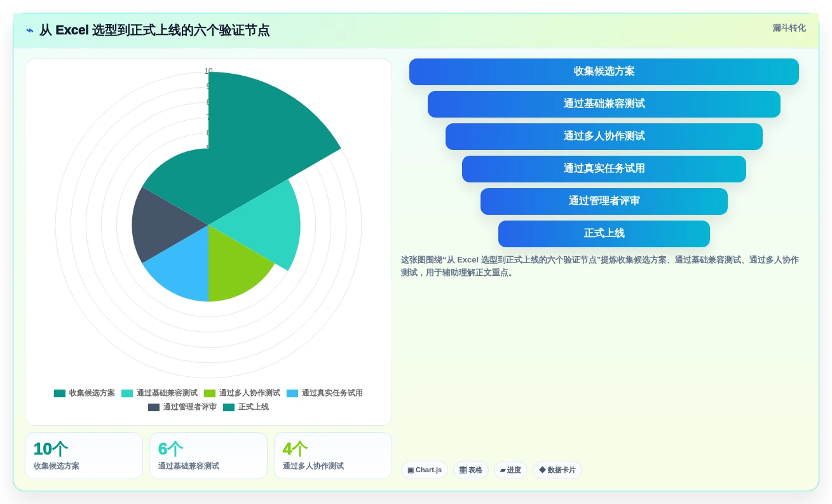The height and width of the screenshot is (504, 832).
Task: Select the 通过基础兼容测试 funnel bar
Action: 604,104
